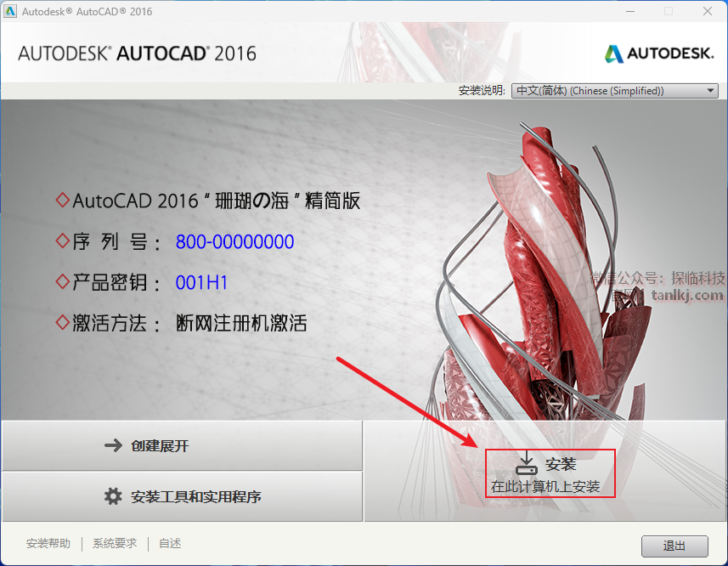The image size is (728, 566).
Task: Click the AutoCAD 2016 珊瑚の海 精简版 heading
Action: tap(217, 201)
